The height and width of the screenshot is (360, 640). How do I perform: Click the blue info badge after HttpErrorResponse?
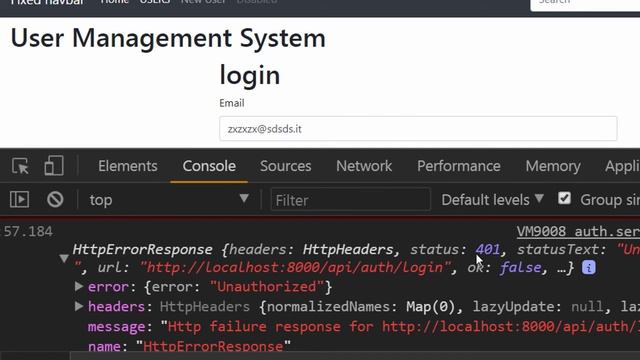(588, 268)
